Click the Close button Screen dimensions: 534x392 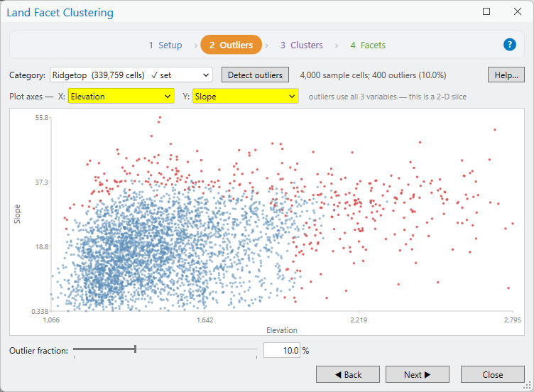click(x=492, y=375)
